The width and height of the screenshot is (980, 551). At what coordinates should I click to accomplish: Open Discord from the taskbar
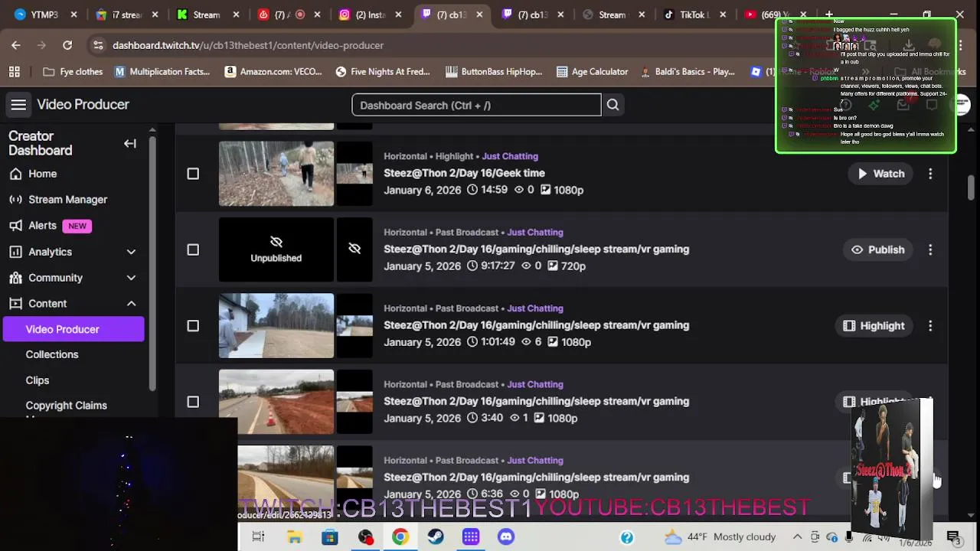click(506, 537)
